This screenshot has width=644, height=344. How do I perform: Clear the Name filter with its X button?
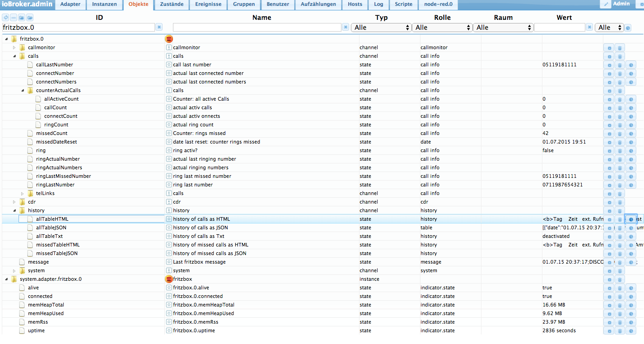345,27
